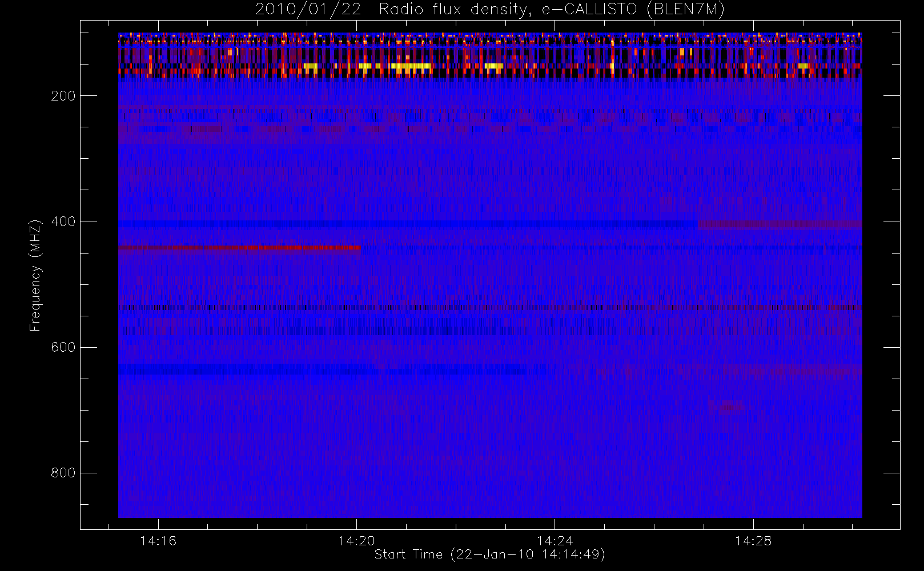Screen dimensions: 924x571
Task: Click the 14:24 time tick label
Action: (x=555, y=541)
